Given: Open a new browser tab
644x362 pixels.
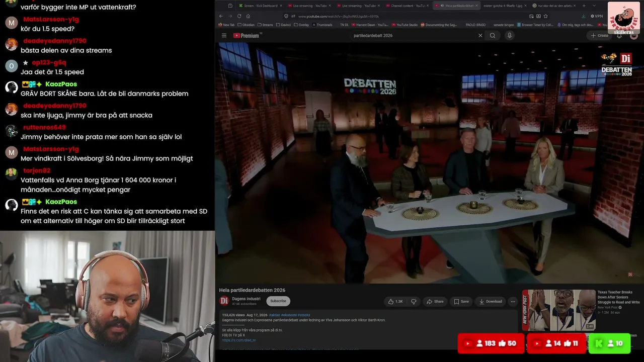Looking at the screenshot, I should [x=584, y=6].
